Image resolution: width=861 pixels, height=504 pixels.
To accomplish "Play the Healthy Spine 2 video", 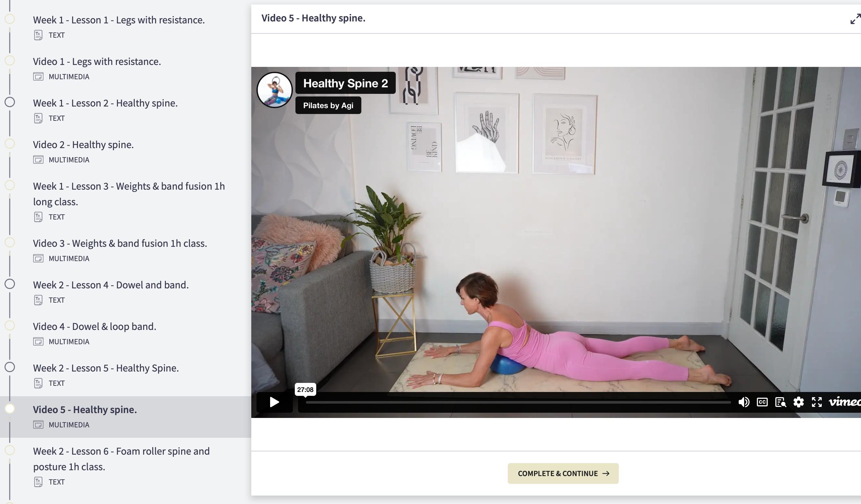I will [274, 402].
